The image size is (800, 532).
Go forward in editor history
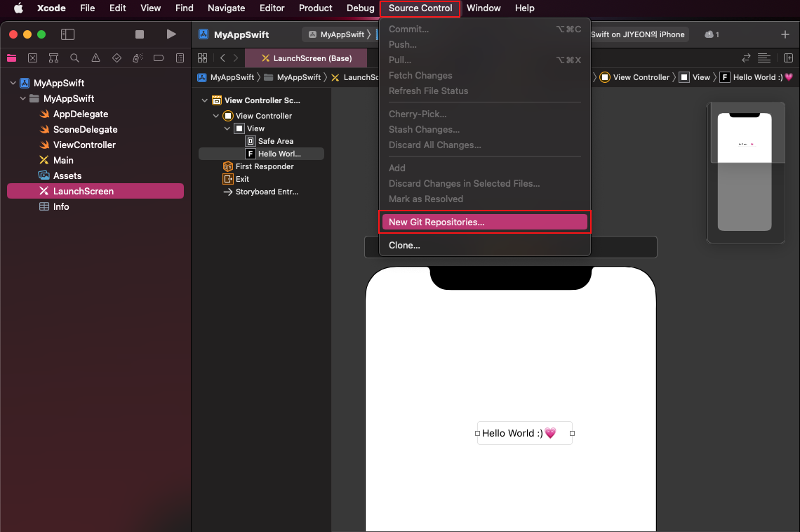pos(236,58)
